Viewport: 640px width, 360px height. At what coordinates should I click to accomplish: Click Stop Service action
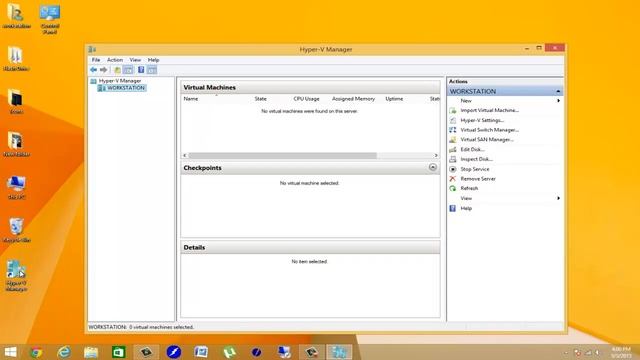(475, 169)
